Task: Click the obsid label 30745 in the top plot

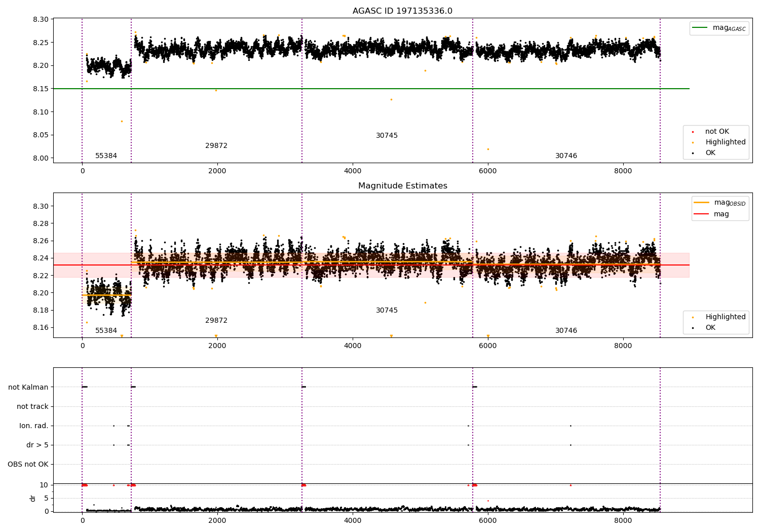Action: [387, 136]
